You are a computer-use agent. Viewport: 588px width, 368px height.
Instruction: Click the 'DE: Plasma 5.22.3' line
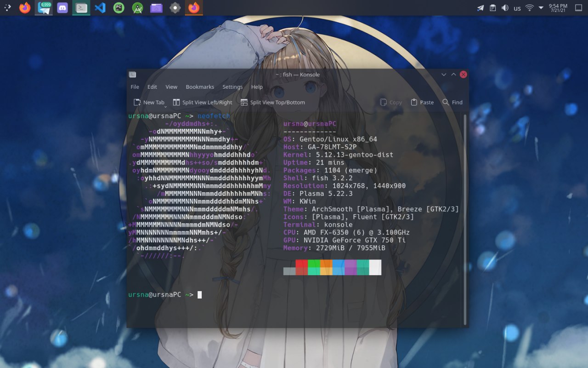coord(318,194)
